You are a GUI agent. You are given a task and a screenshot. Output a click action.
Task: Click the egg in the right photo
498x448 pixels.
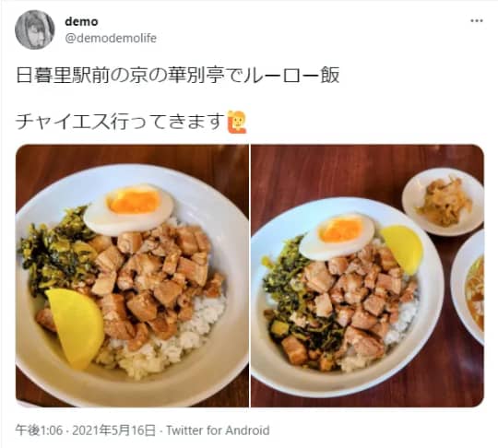338,237
